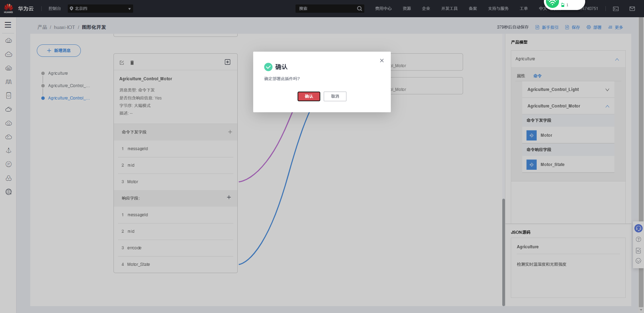Image resolution: width=644 pixels, height=313 pixels.
Task: Collapse Agriculture_Control_Motor command
Action: coord(607,106)
